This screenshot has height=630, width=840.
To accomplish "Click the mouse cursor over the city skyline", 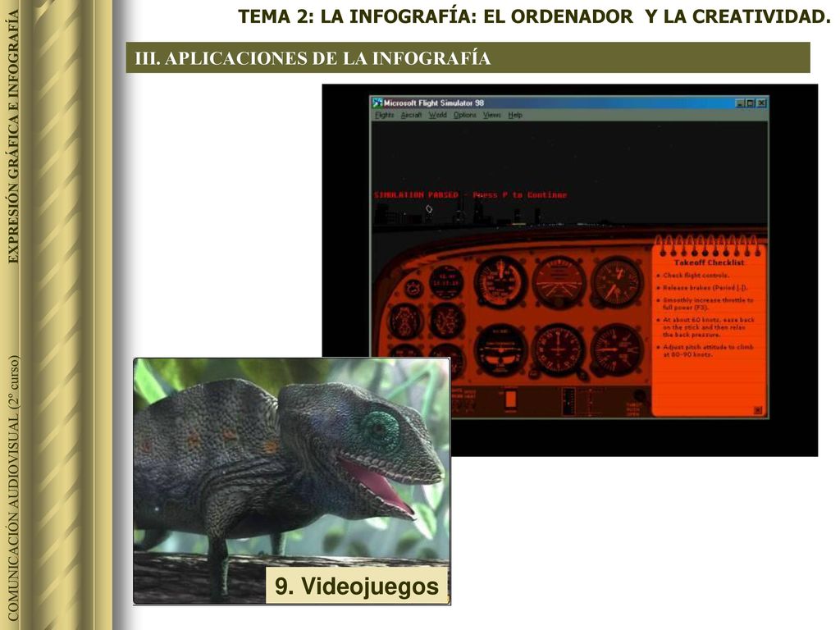I will pyautogui.click(x=429, y=209).
